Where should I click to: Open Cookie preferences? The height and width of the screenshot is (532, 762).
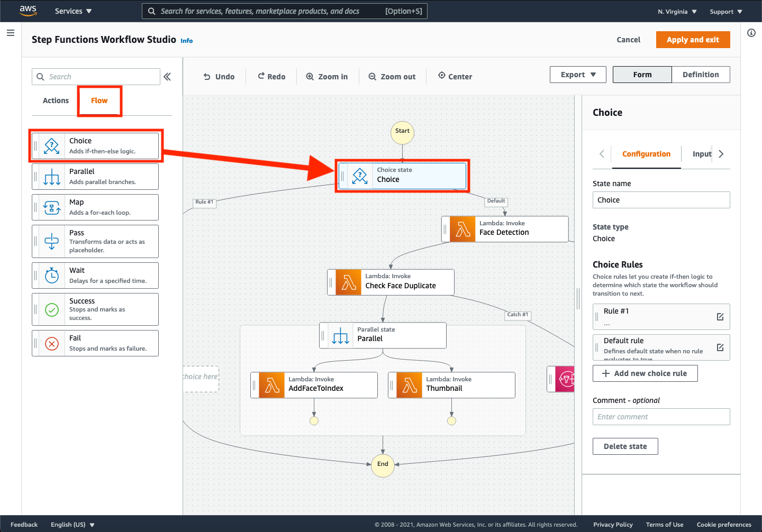coord(724,525)
